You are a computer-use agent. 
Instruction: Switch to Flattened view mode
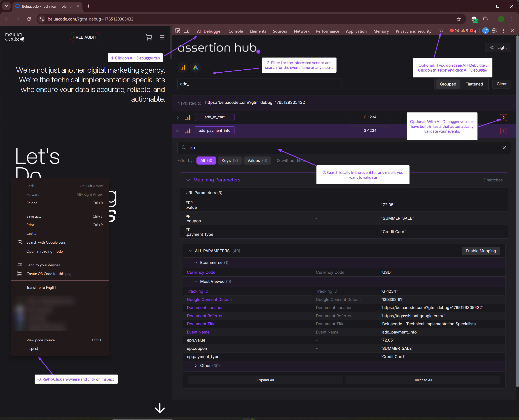pos(474,84)
